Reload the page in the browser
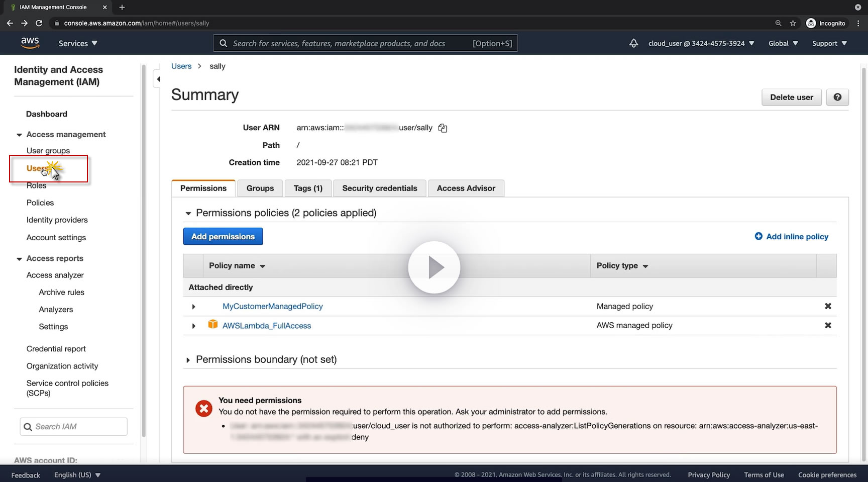Image resolution: width=868 pixels, height=482 pixels. 39,23
